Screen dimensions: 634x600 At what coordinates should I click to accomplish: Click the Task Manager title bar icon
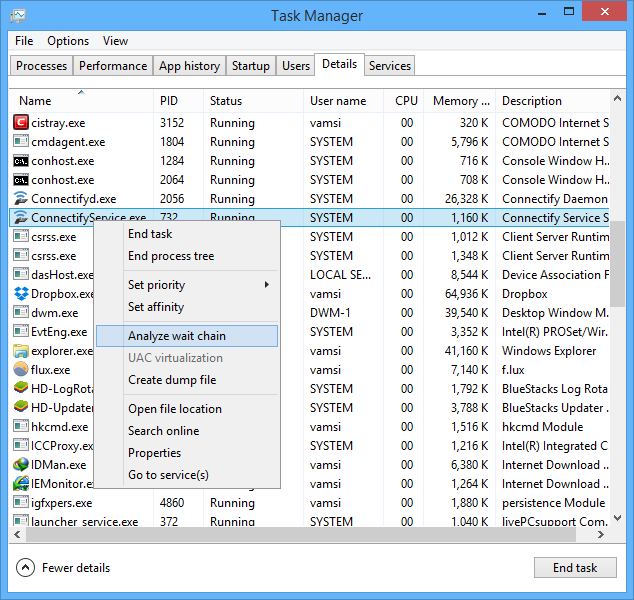pyautogui.click(x=18, y=16)
